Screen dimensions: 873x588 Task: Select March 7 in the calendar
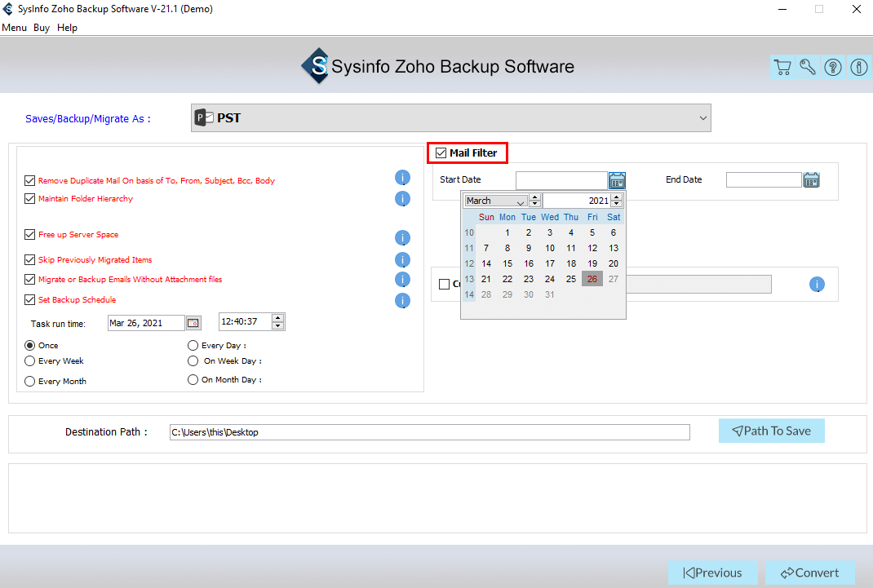click(x=486, y=248)
